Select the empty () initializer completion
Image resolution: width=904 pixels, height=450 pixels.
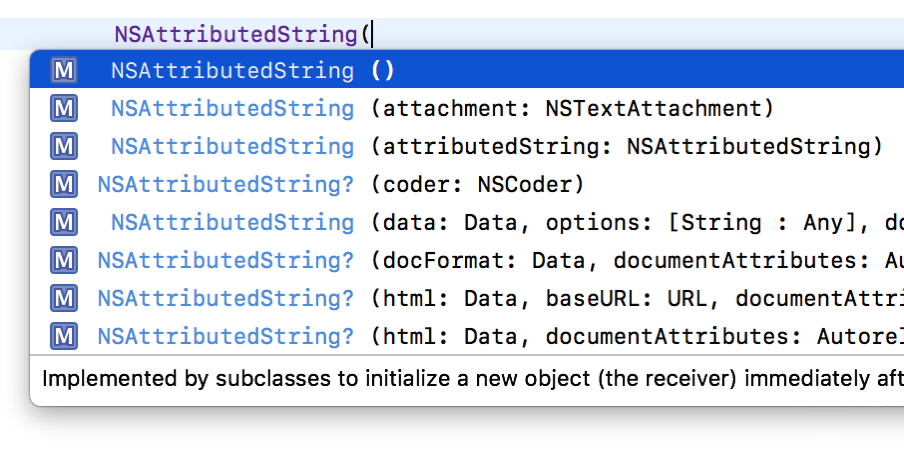[x=467, y=70]
